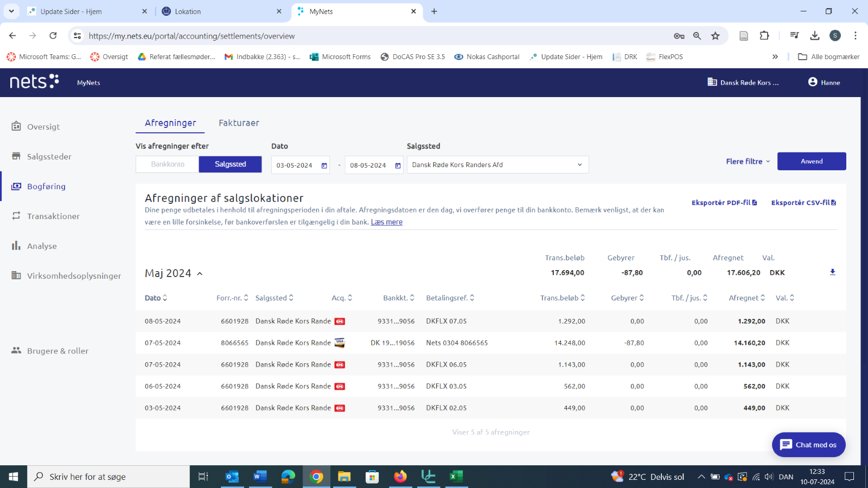Screen dimensions: 868x488
Task: Open the DoCAS Pro SE 3.5 bookmark
Action: [x=413, y=56]
